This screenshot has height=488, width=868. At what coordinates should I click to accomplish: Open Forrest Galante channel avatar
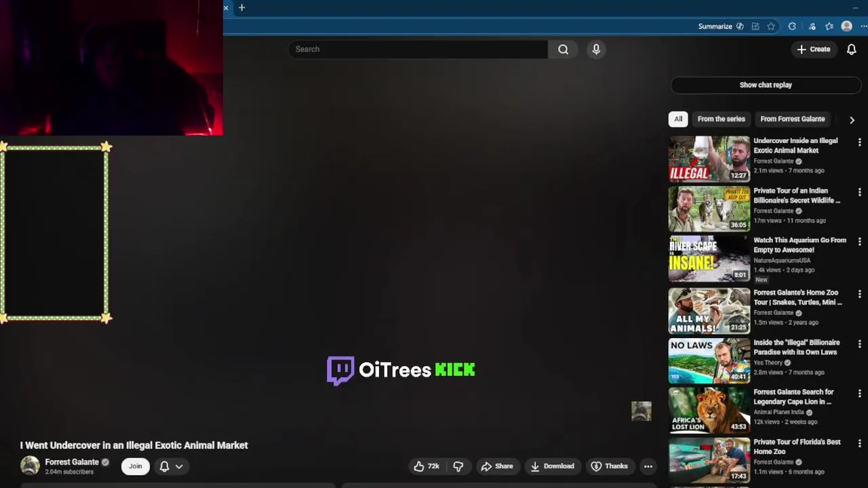click(30, 466)
